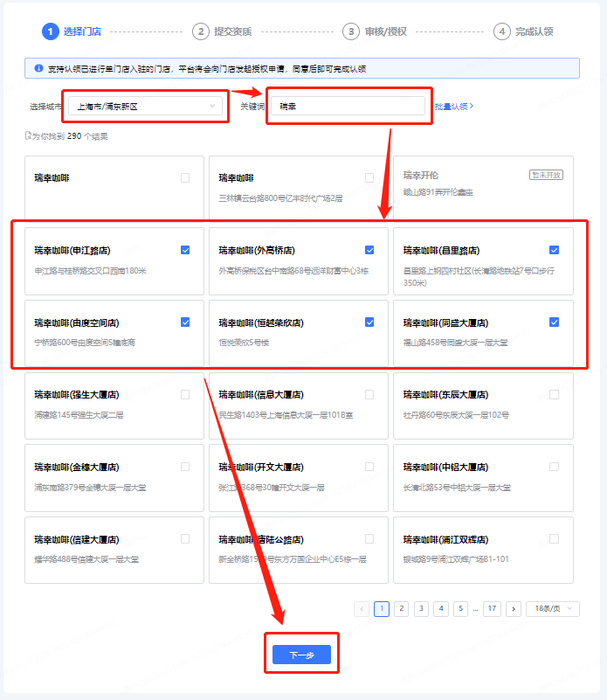The height and width of the screenshot is (700, 607).
Task: Select page 1 in pagination
Action: pyautogui.click(x=382, y=608)
